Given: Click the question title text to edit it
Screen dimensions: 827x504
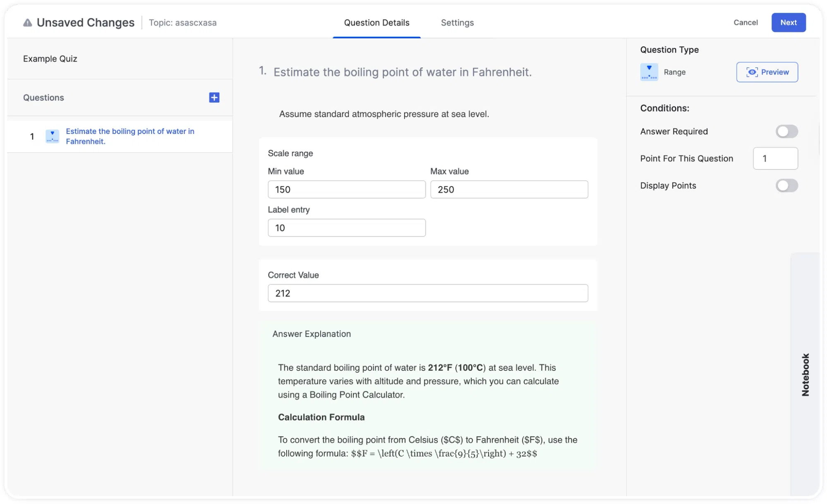Looking at the screenshot, I should (x=403, y=72).
